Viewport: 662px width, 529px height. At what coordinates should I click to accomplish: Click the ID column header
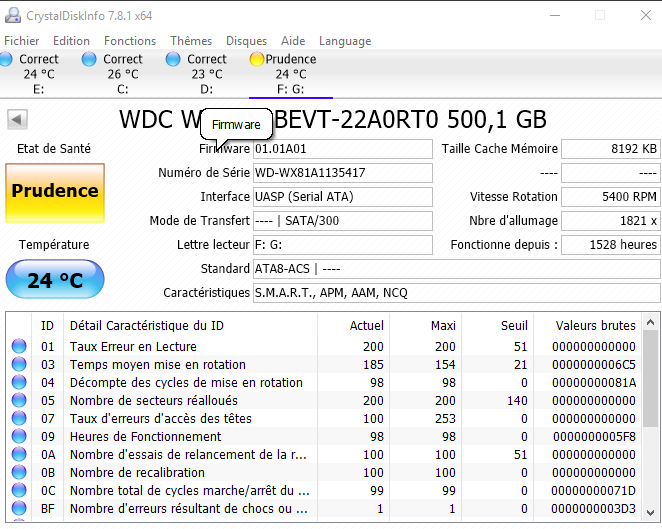[47, 326]
